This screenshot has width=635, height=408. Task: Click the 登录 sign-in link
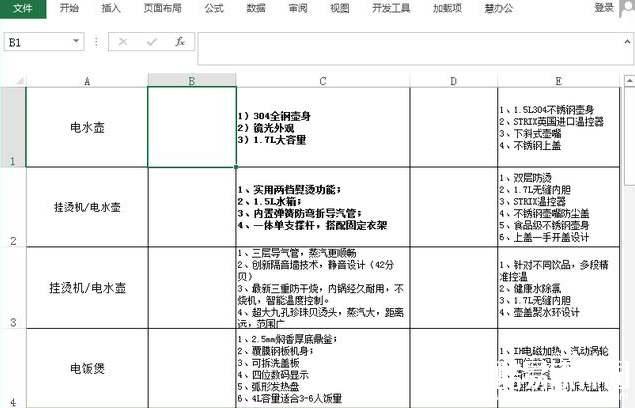tap(604, 8)
